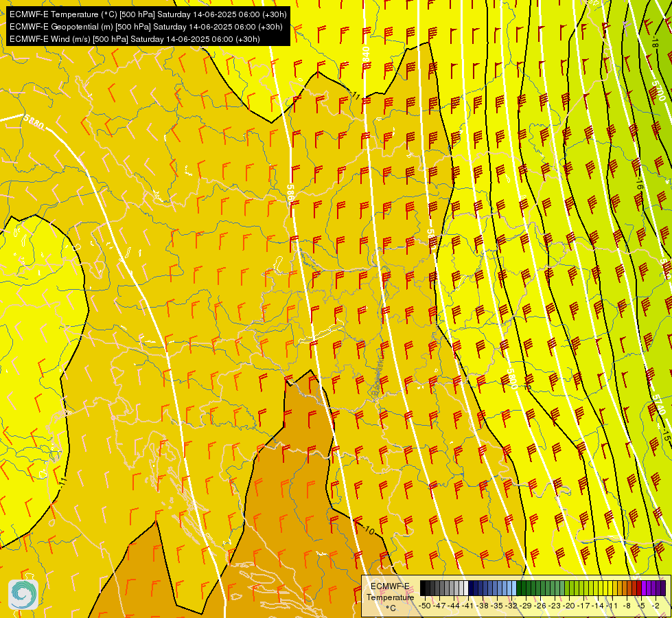Click the legend title ECMWF-E Temperature °C
This screenshot has width=672, height=618.
(390, 597)
